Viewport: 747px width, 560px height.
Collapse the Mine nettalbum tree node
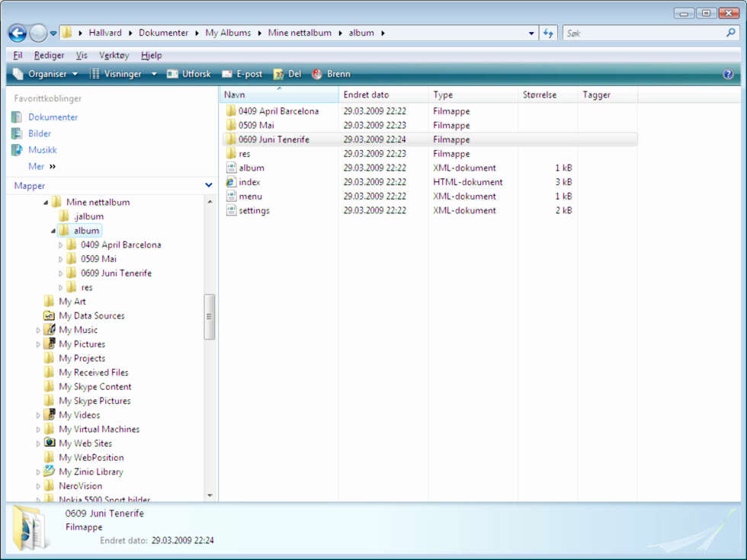tap(46, 203)
